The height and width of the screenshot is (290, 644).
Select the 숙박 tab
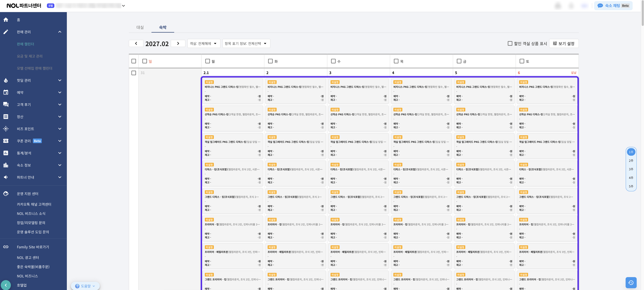point(163,27)
